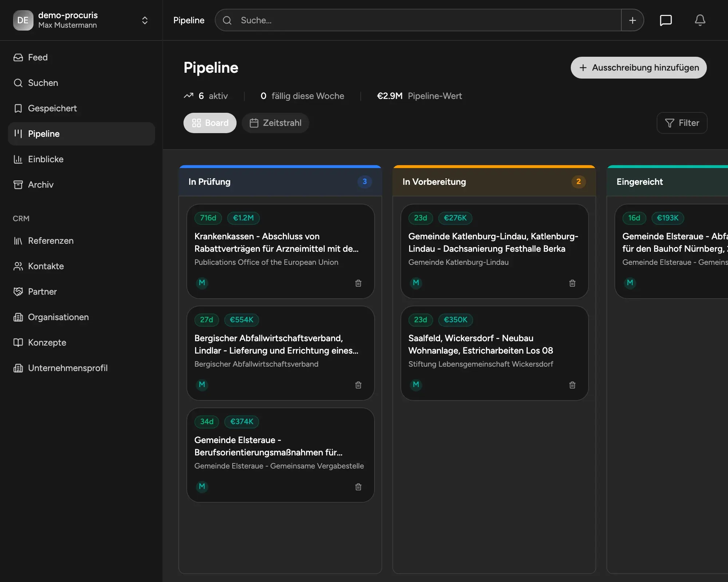Delete the Dachsanierung Festhalle Berka card
This screenshot has height=582, width=728.
click(x=572, y=283)
